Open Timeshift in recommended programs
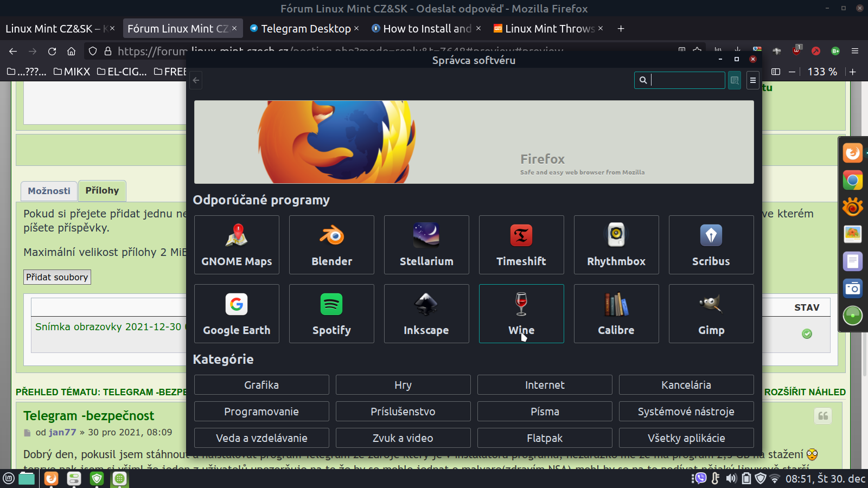 click(x=521, y=245)
